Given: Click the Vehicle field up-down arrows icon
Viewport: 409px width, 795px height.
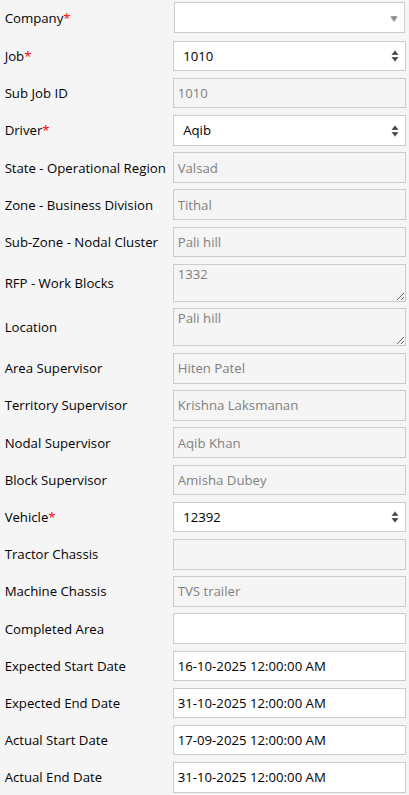Looking at the screenshot, I should coord(395,517).
